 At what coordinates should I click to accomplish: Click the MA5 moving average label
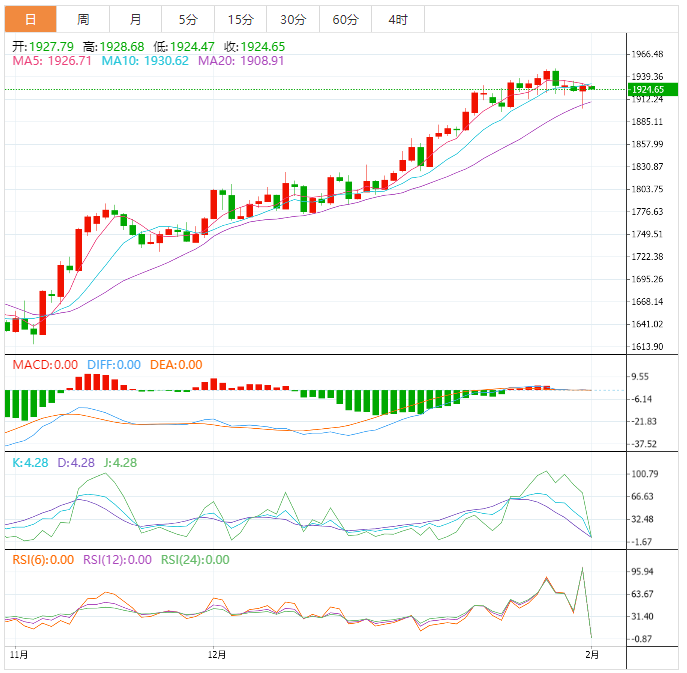click(51, 61)
